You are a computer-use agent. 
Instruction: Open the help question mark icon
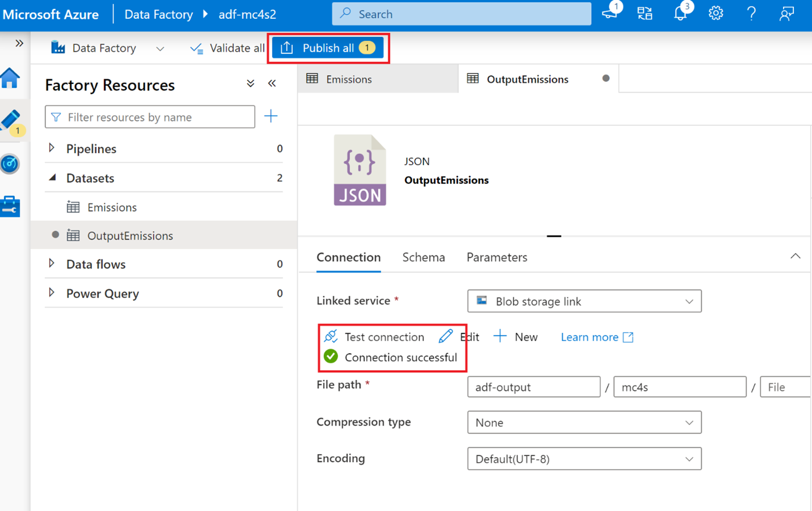[751, 13]
